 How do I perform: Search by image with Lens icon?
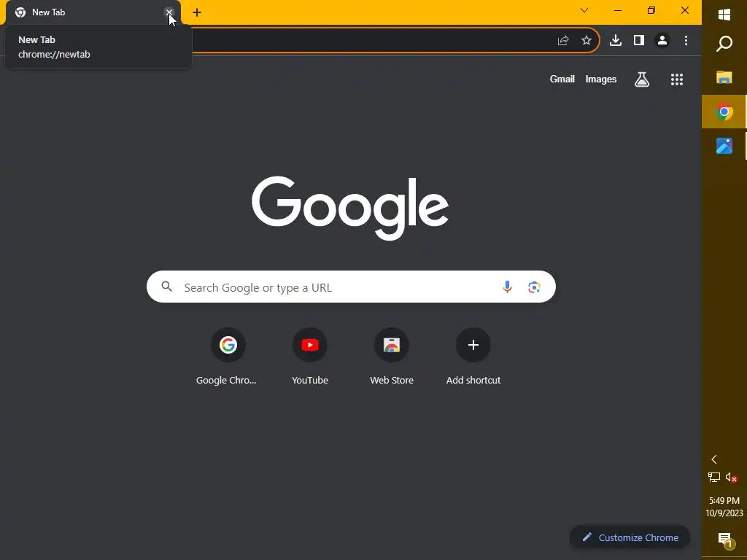pyautogui.click(x=534, y=287)
